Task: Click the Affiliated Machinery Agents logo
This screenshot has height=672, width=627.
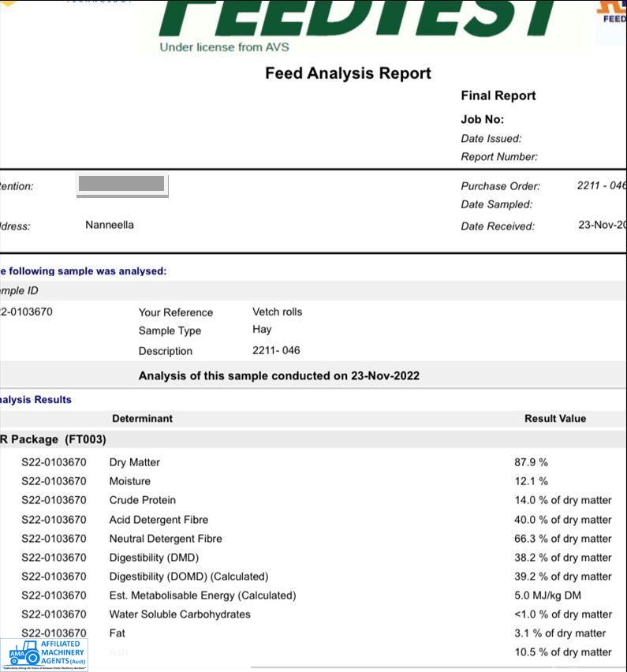Action: (44, 655)
